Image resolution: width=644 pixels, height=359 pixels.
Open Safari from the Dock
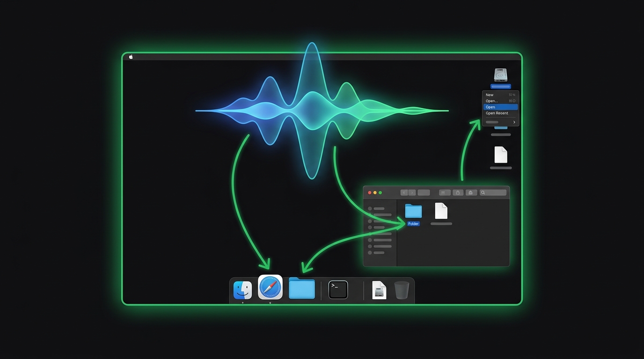270,289
